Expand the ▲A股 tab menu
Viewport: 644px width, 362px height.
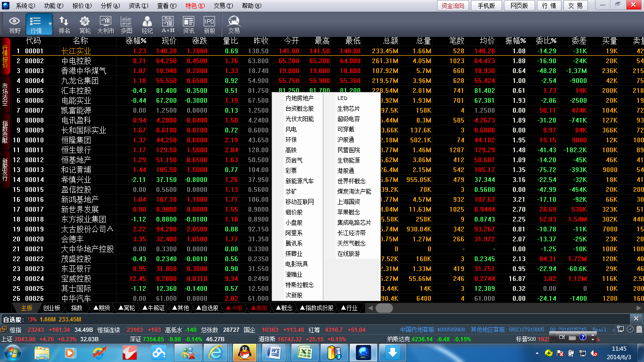(x=234, y=308)
